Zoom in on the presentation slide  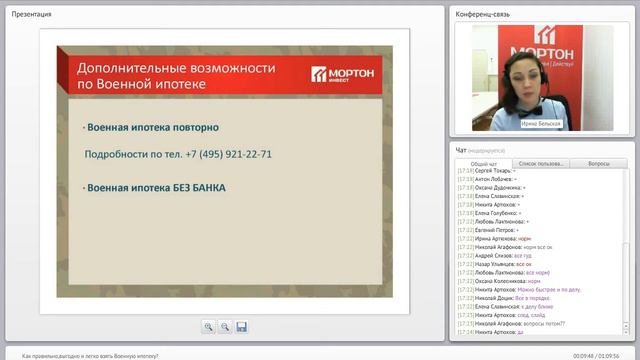coord(209,327)
